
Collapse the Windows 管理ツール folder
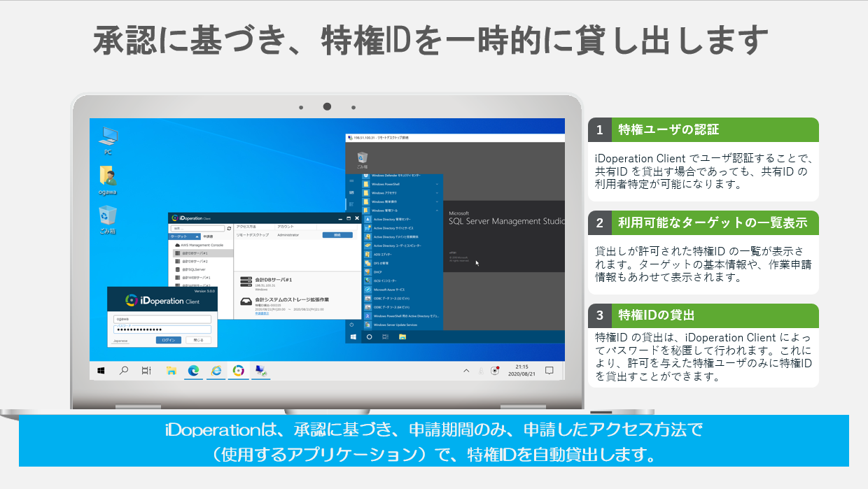tap(437, 210)
